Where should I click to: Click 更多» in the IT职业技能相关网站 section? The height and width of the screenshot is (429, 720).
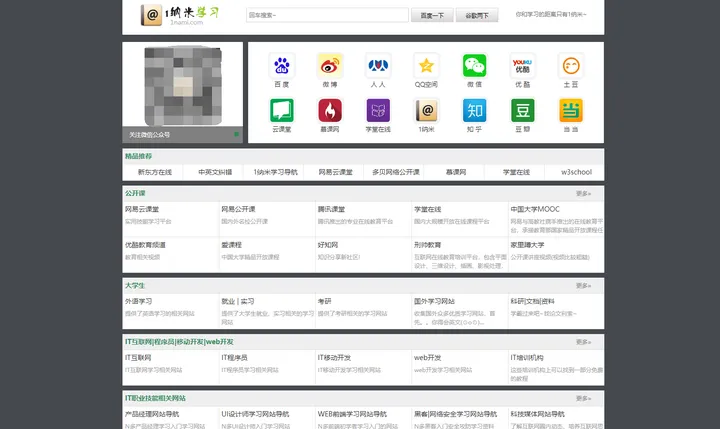(583, 399)
